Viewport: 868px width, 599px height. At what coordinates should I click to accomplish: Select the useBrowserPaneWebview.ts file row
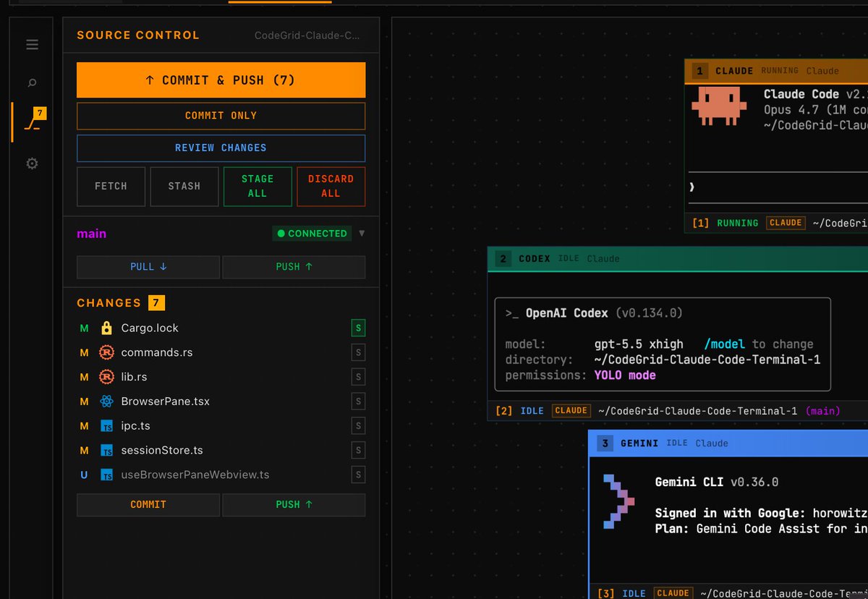pos(221,475)
